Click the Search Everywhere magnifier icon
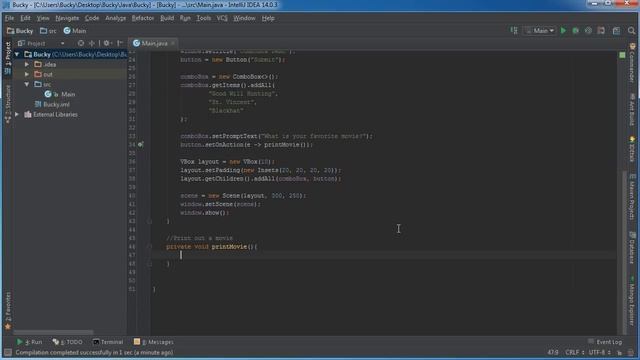Image resolution: width=640 pixels, height=360 pixels. pos(631,31)
